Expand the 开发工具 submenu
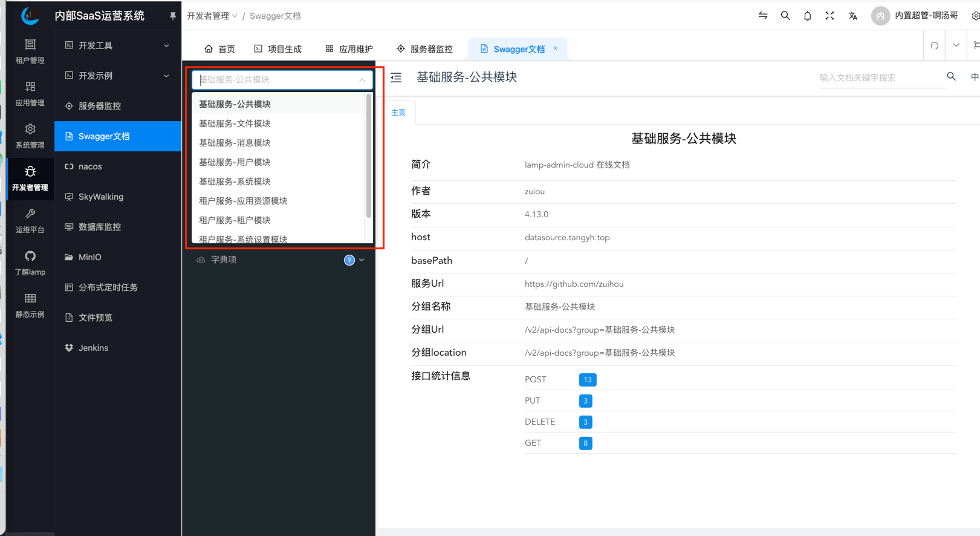 tap(117, 45)
